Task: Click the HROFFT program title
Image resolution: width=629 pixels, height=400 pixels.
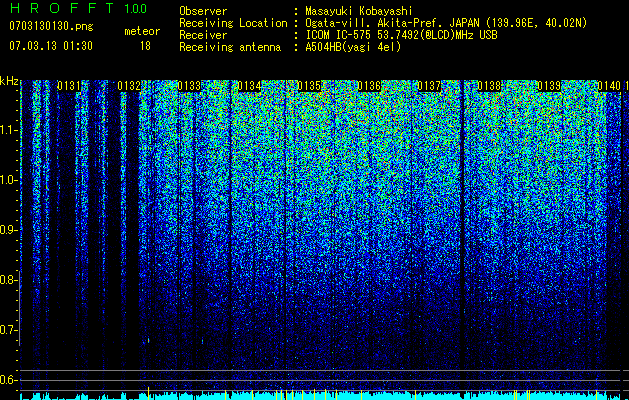Action: (x=62, y=8)
